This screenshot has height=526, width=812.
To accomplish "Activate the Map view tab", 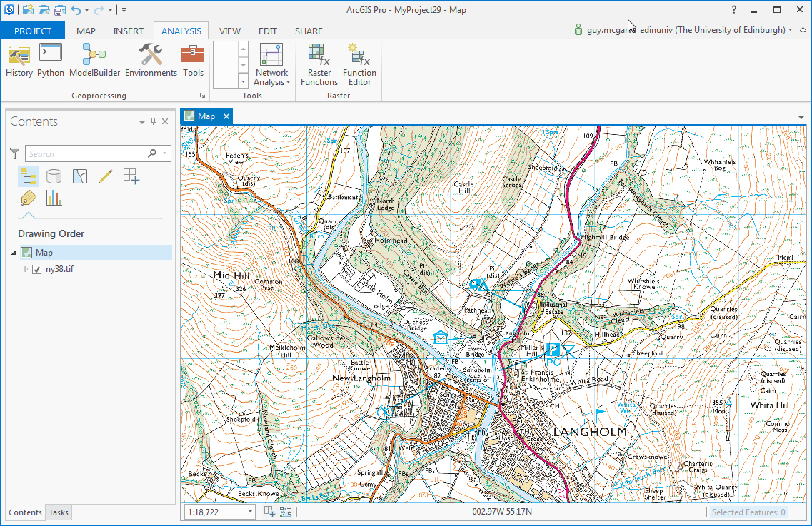I will pos(206,116).
